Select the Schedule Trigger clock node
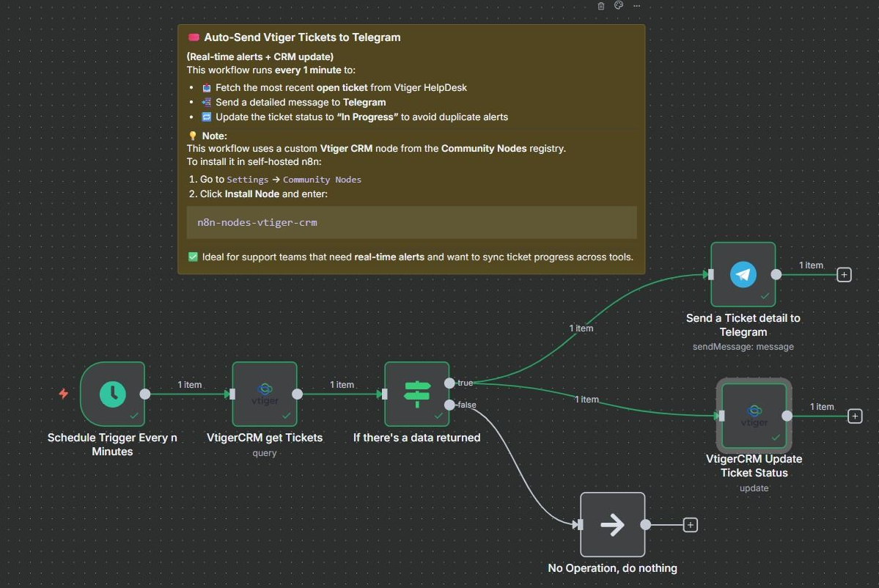This screenshot has height=588, width=879. tap(112, 394)
